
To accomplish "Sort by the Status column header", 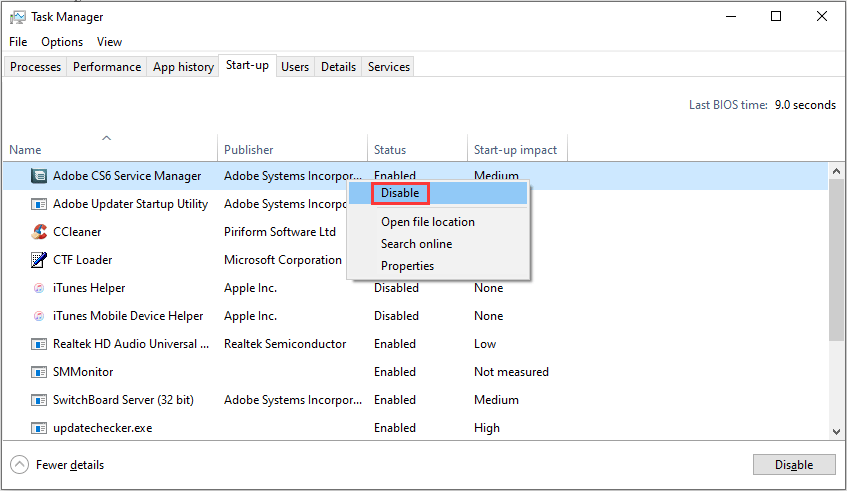I will (x=418, y=148).
